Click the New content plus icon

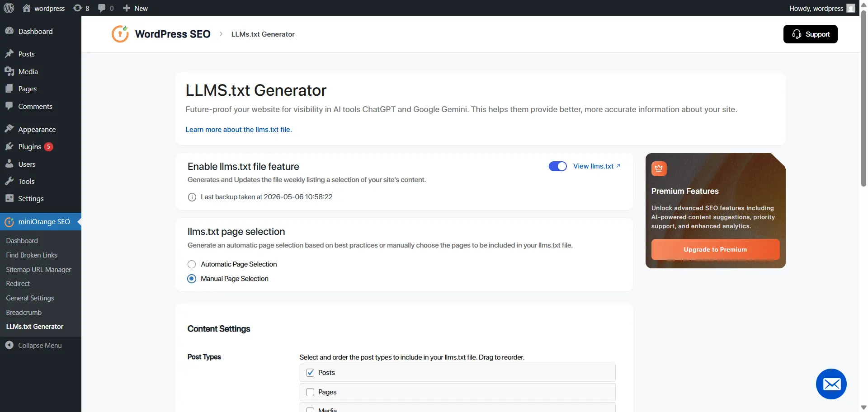tap(127, 8)
